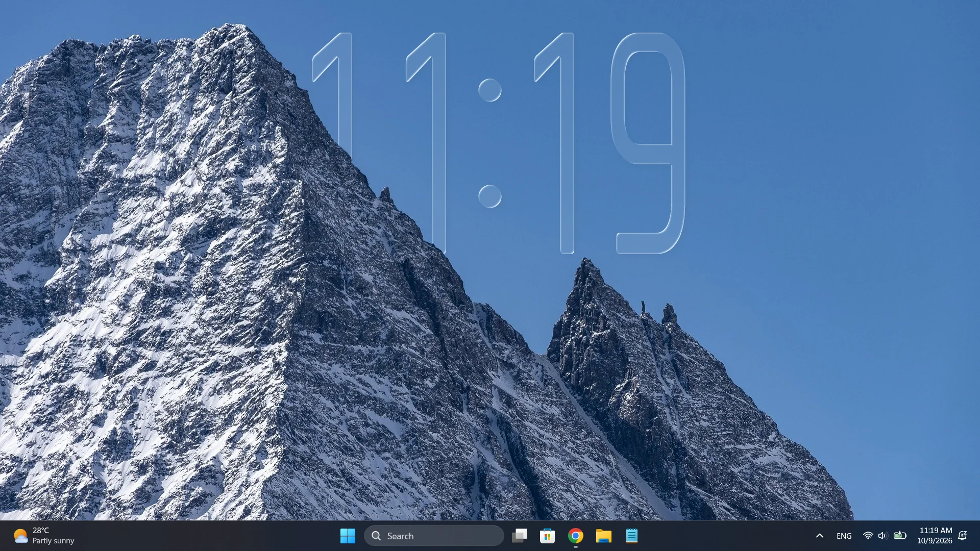Viewport: 980px width, 551px height.
Task: Open Google Chrome from the taskbar
Action: tap(575, 536)
